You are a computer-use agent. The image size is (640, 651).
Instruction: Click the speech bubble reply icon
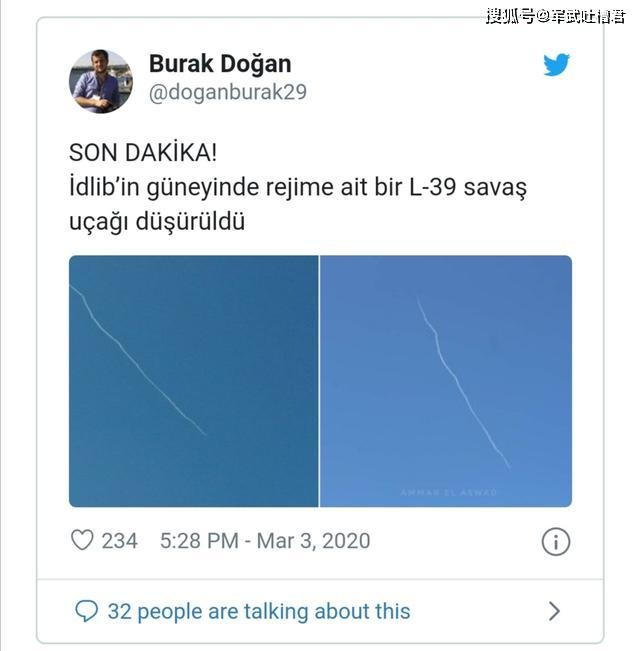86,611
